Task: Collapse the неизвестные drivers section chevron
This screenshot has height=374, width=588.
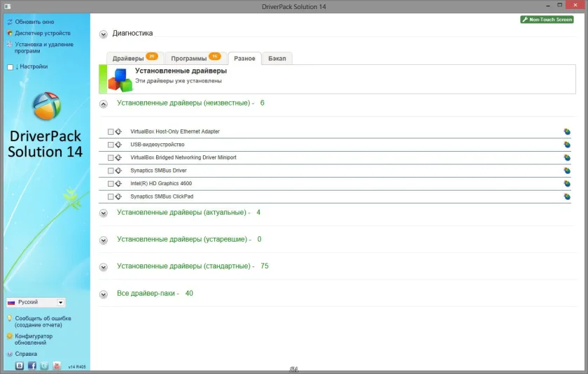Action: point(104,104)
